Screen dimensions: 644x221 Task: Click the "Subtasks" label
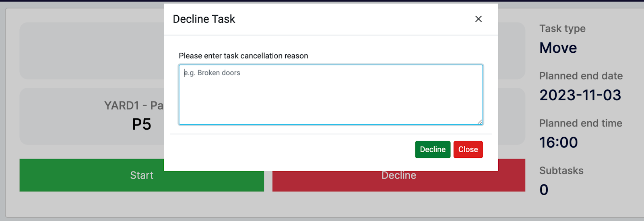(561, 171)
